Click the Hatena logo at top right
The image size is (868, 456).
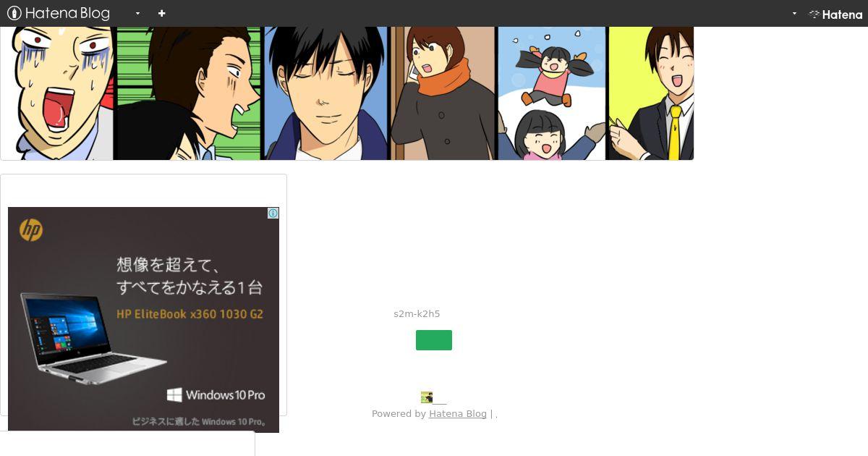835,14
